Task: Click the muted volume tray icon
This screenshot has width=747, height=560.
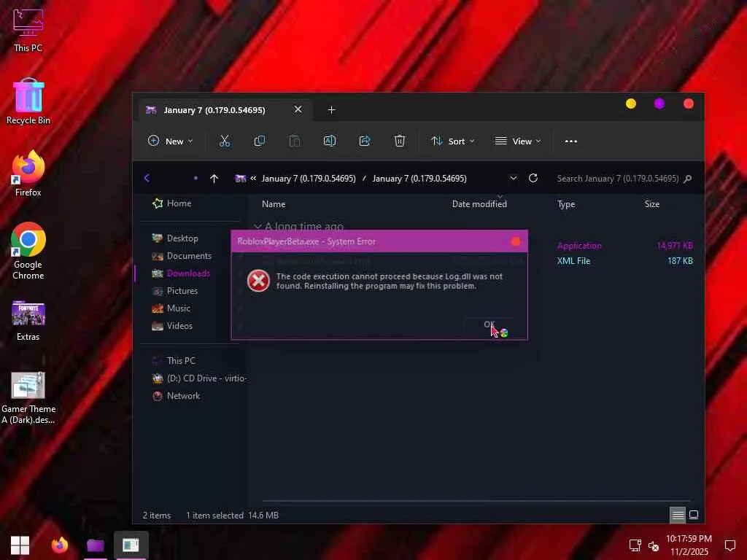Action: (x=654, y=546)
